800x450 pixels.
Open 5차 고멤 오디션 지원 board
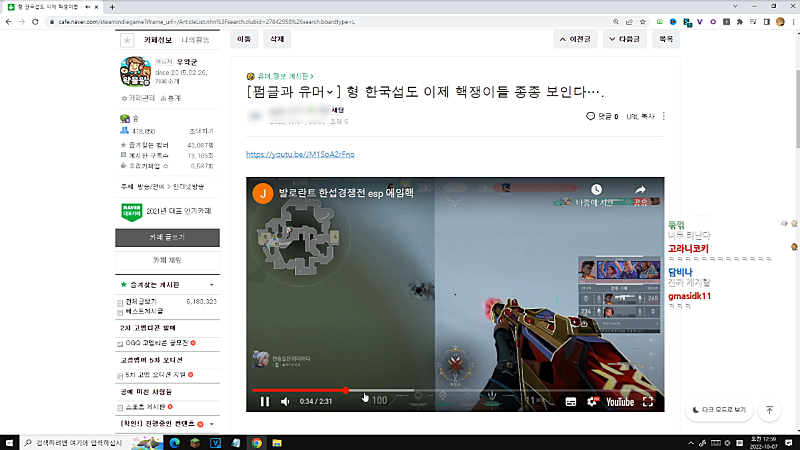pyautogui.click(x=155, y=374)
